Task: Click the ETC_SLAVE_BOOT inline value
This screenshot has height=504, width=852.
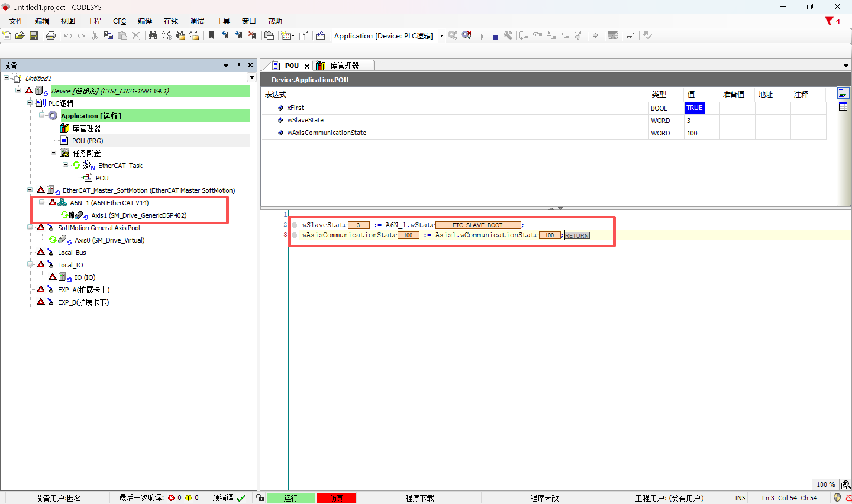Action: coord(477,225)
